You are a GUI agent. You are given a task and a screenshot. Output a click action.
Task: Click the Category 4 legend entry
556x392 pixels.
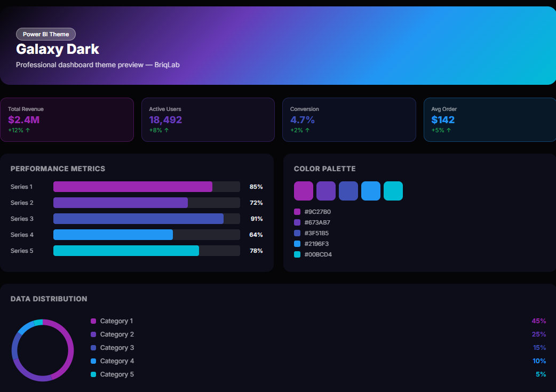point(117,361)
